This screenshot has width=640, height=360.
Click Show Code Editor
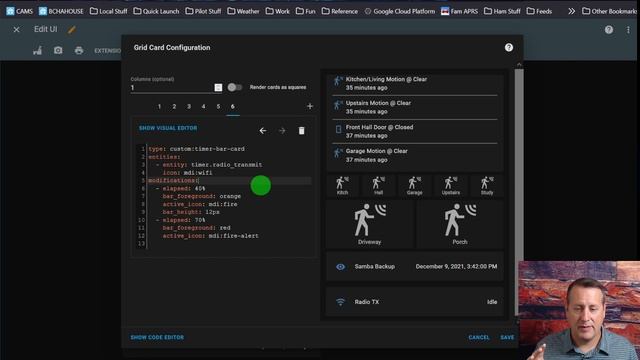(157, 337)
